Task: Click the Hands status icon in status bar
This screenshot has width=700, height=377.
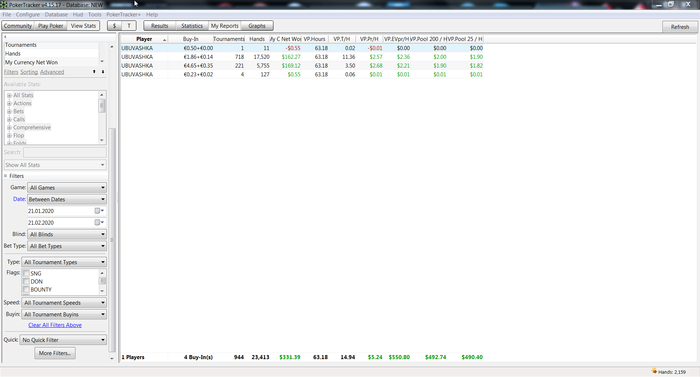Action: click(x=654, y=371)
